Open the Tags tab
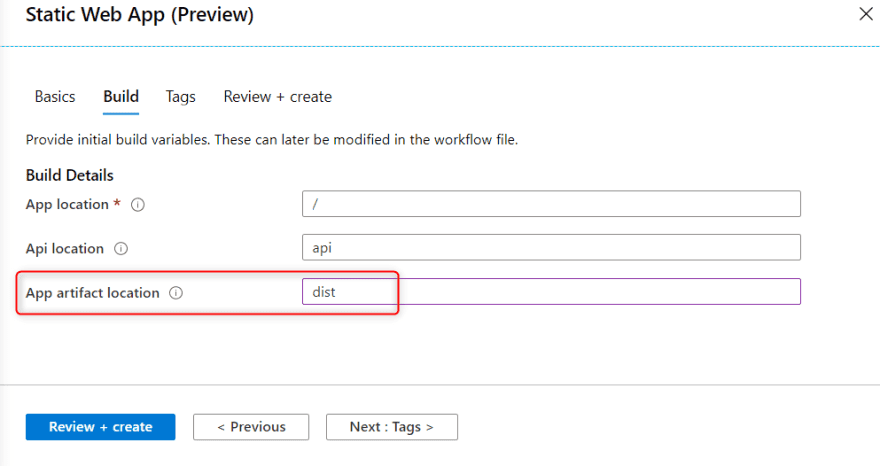Viewport: 880px width, 466px height. coord(181,97)
